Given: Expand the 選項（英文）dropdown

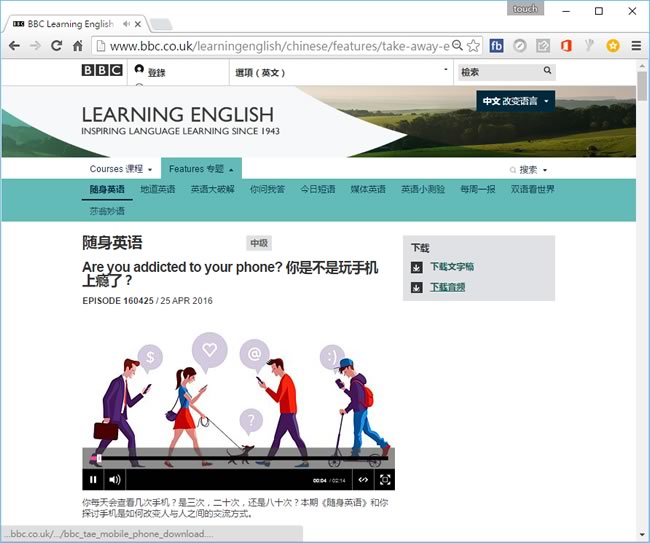Looking at the screenshot, I should (x=340, y=72).
